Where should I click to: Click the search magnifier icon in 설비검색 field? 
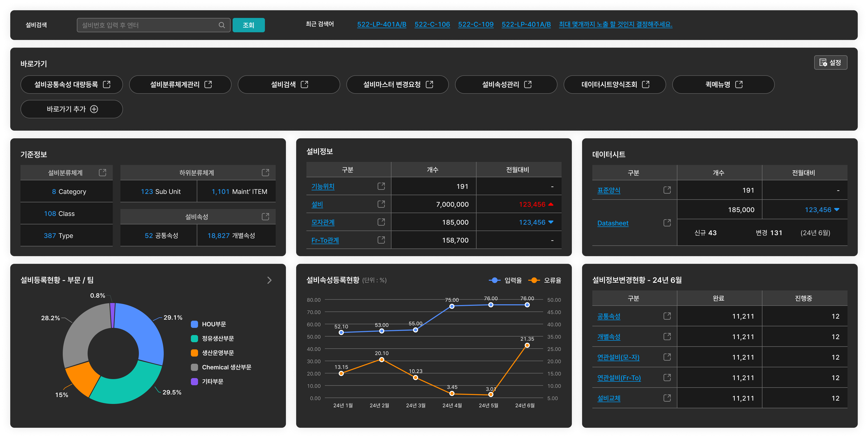tap(221, 25)
